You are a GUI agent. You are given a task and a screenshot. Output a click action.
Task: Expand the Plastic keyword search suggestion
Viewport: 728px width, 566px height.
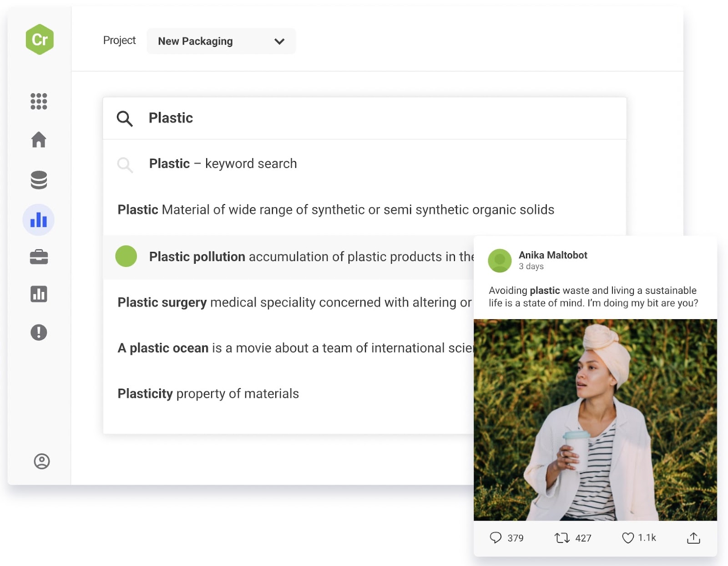[223, 164]
